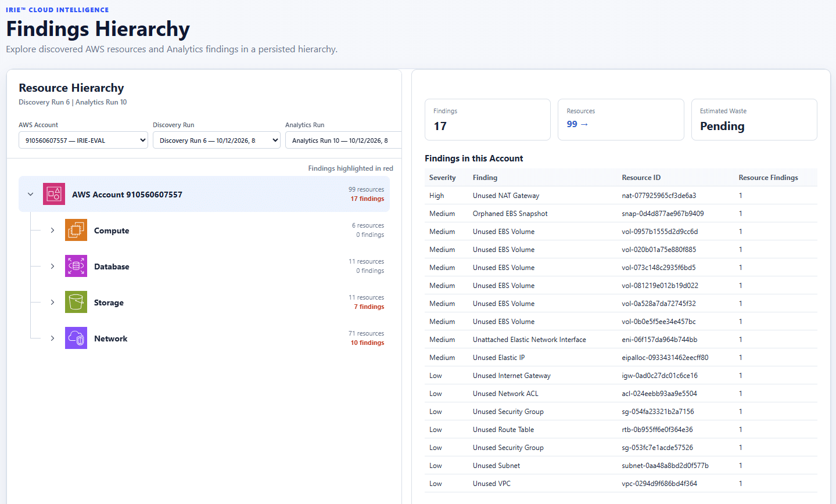Select the Unused Elastic IP finding
This screenshot has height=504, width=836.
pyautogui.click(x=620, y=358)
